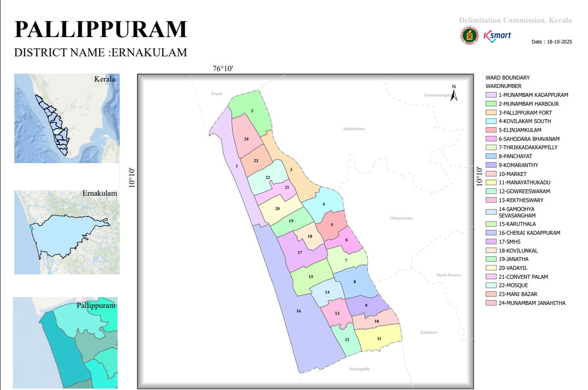This screenshot has height=390, width=588.
Task: Open the Ernakulam district inset map
Action: click(67, 232)
